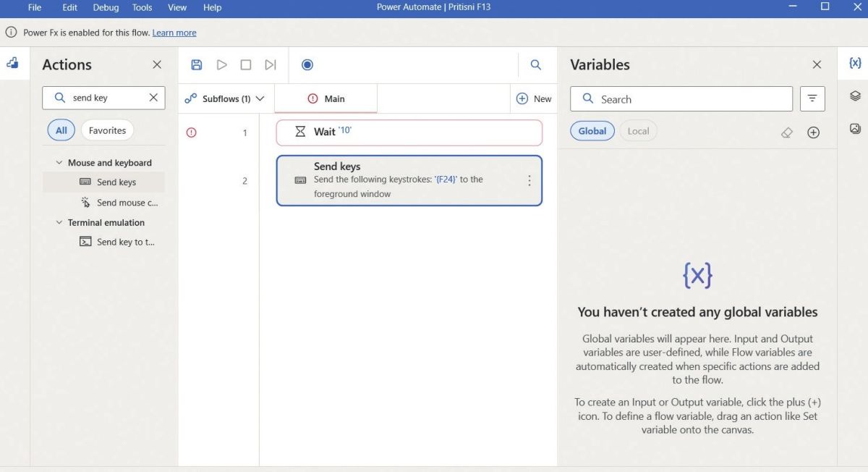Close the Variables panel
Image resolution: width=868 pixels, height=472 pixels.
pyautogui.click(x=817, y=64)
